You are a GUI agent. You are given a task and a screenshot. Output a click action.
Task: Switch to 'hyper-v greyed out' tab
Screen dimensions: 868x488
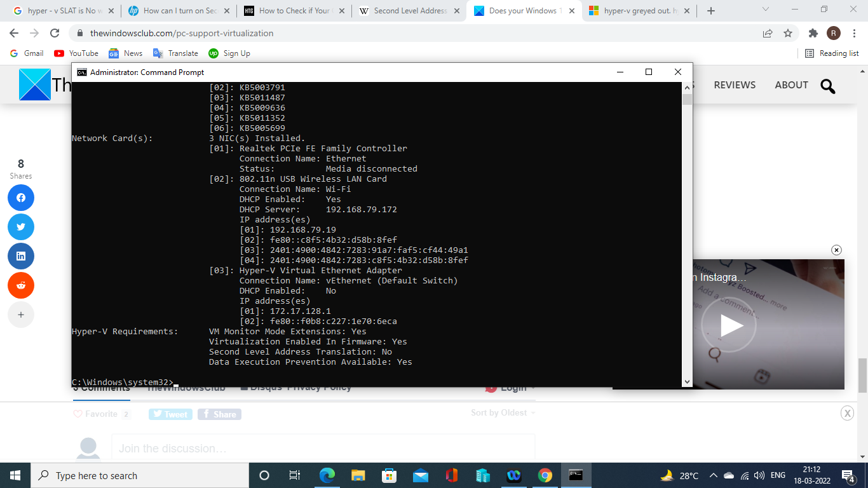pos(641,11)
